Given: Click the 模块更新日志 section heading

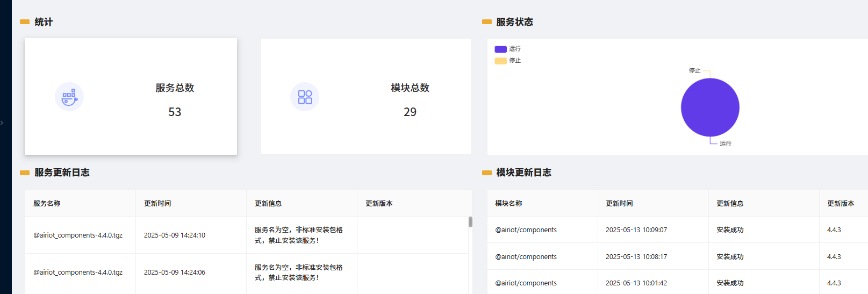Looking at the screenshot, I should (x=523, y=173).
